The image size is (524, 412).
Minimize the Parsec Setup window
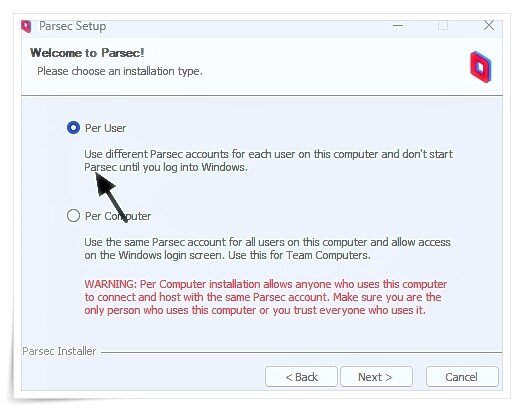pyautogui.click(x=398, y=25)
